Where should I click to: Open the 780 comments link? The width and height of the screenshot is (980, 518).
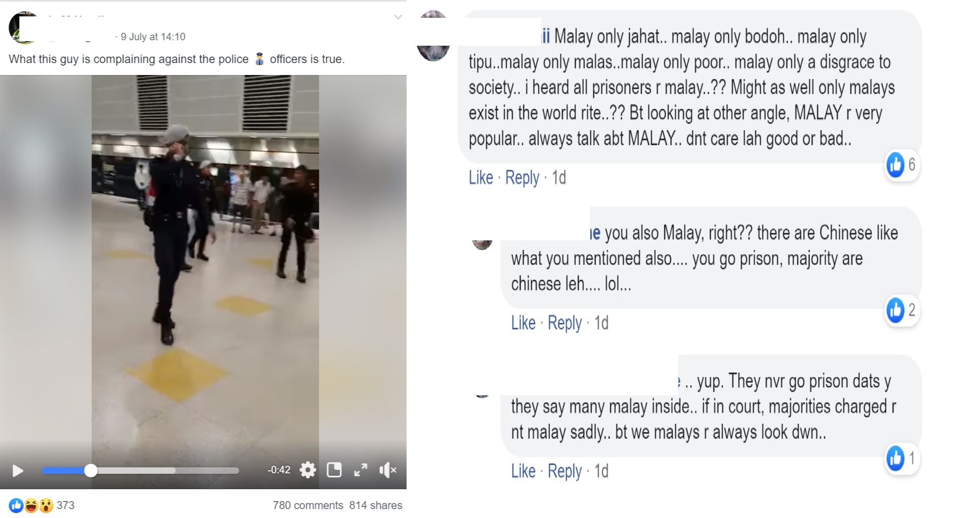click(x=308, y=505)
